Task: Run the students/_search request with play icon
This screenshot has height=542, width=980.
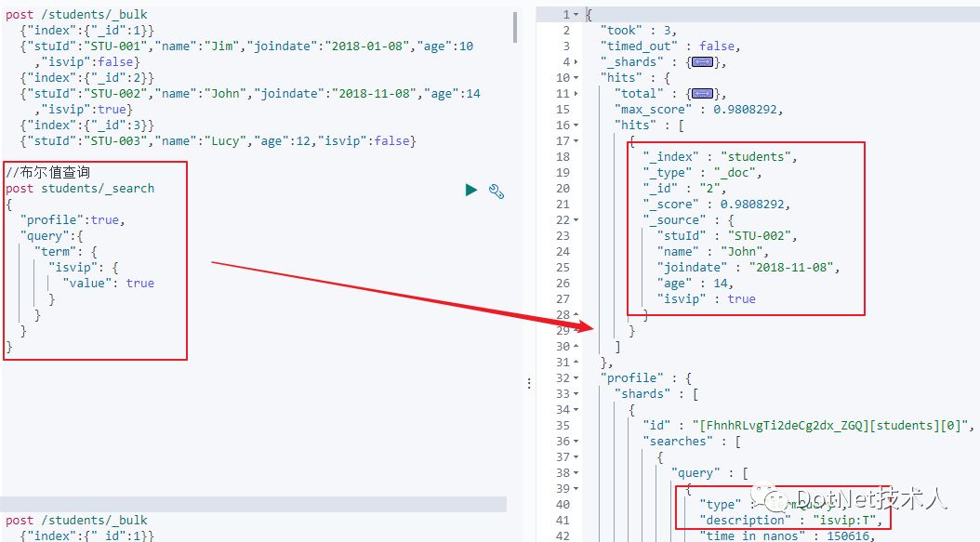Action: point(471,190)
